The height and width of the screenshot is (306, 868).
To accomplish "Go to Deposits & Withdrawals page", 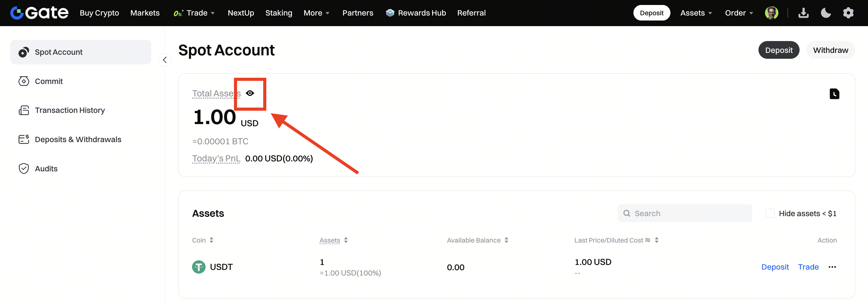I will pos(77,139).
